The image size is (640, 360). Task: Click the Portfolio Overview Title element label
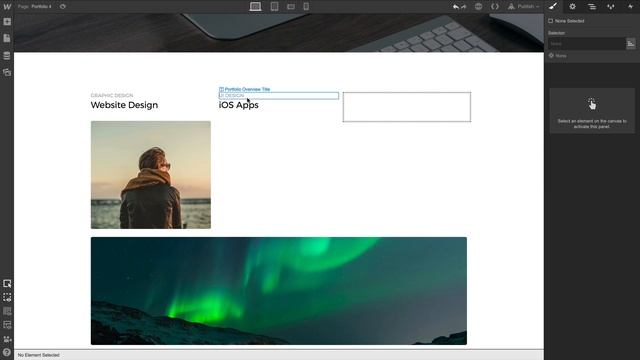click(x=244, y=89)
